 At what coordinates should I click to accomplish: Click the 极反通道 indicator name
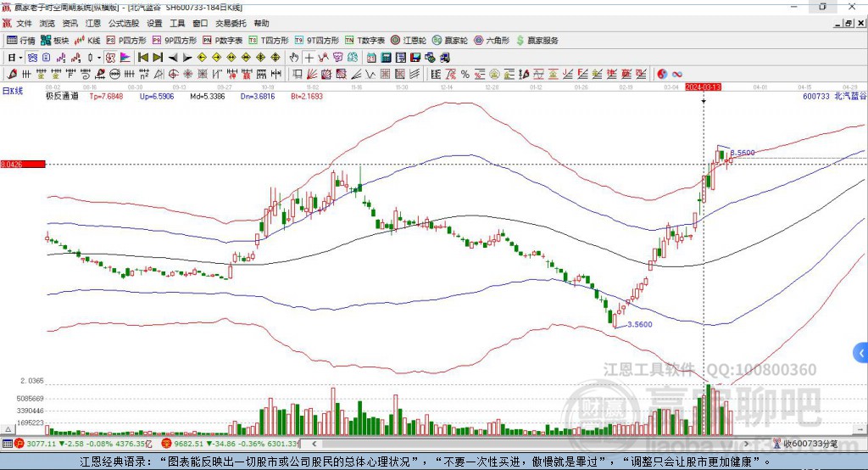click(62, 96)
